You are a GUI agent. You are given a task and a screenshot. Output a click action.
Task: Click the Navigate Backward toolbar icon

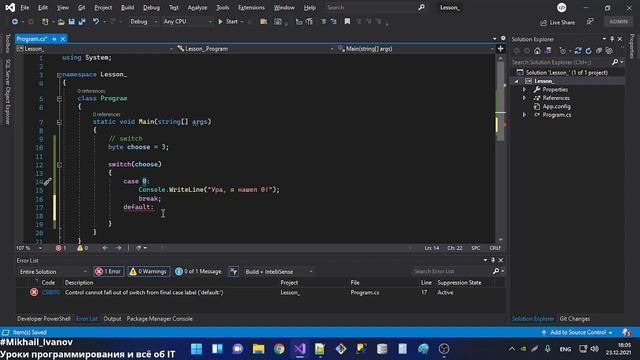(x=15, y=22)
